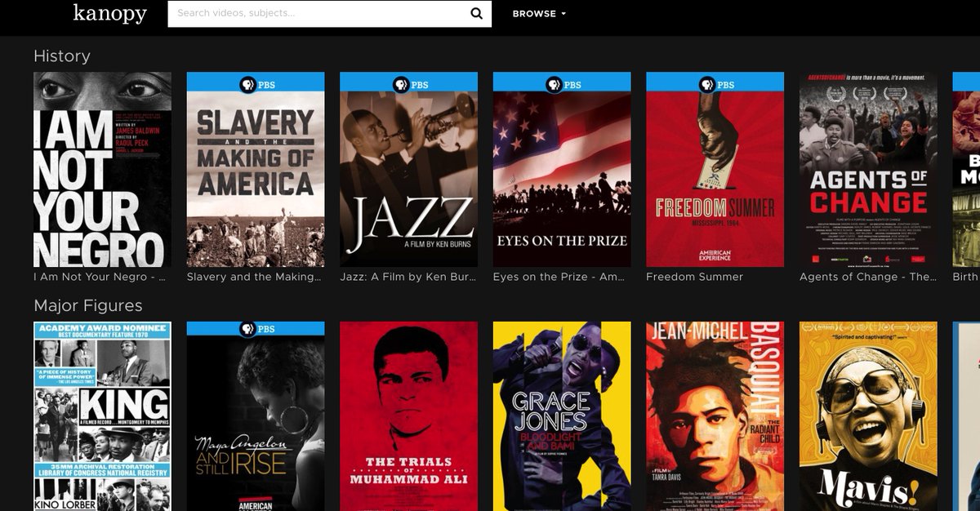980x511 pixels.
Task: Open the Browse dropdown menu
Action: (539, 14)
